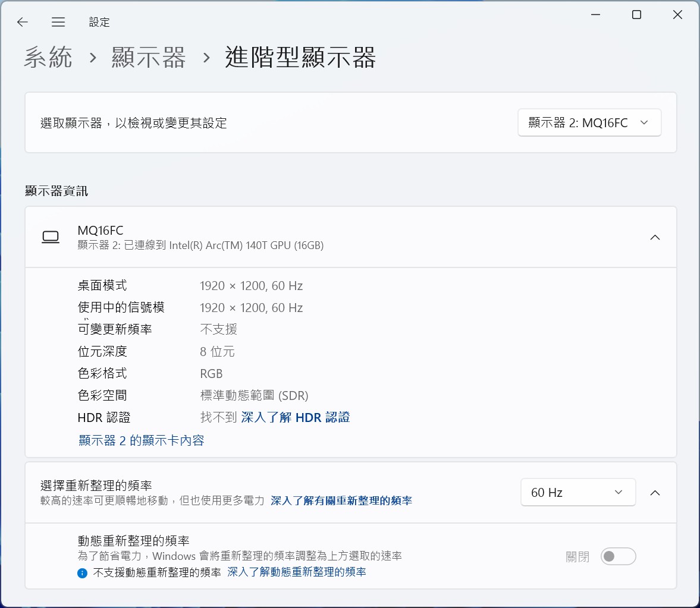700x608 pixels.
Task: Close the Settings window
Action: pyautogui.click(x=677, y=15)
